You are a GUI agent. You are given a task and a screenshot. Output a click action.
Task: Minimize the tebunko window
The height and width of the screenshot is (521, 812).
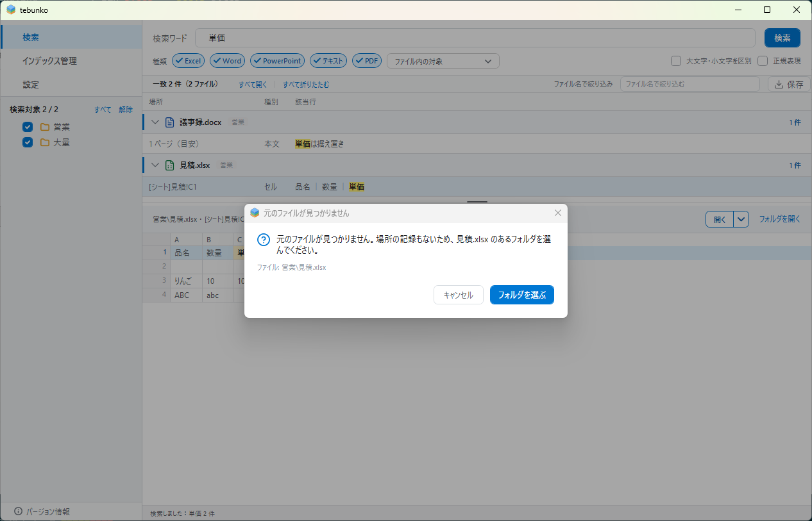click(738, 10)
